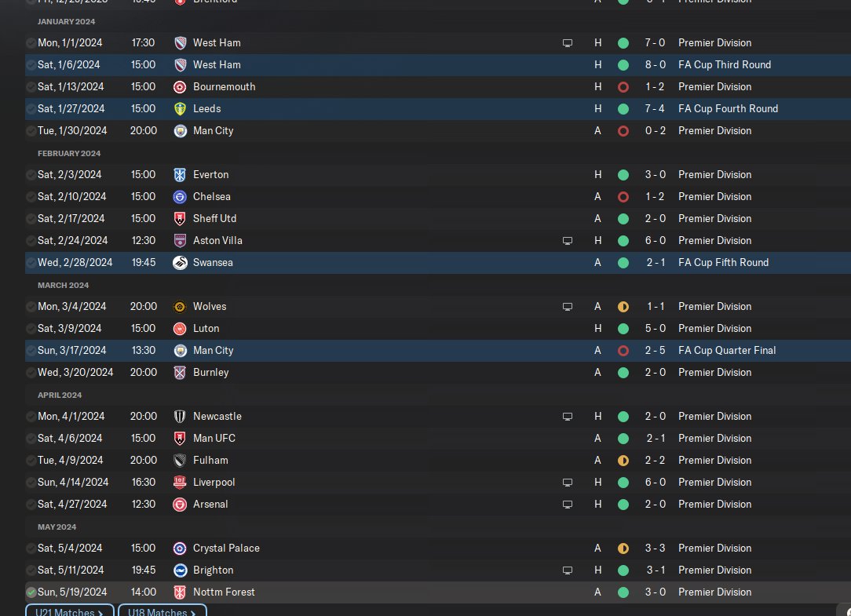This screenshot has height=616, width=851.
Task: Click the yellow draw indicator for Fulham match
Action: pyautogui.click(x=623, y=461)
